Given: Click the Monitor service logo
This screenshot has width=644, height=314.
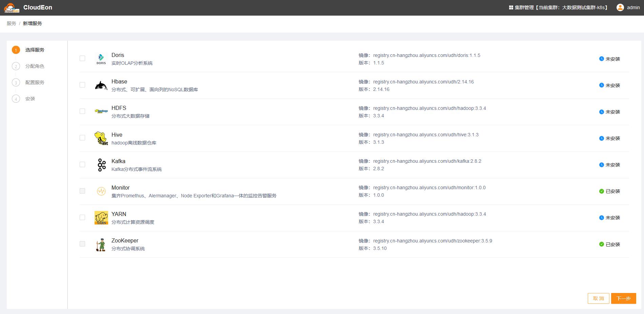Looking at the screenshot, I should tap(101, 191).
